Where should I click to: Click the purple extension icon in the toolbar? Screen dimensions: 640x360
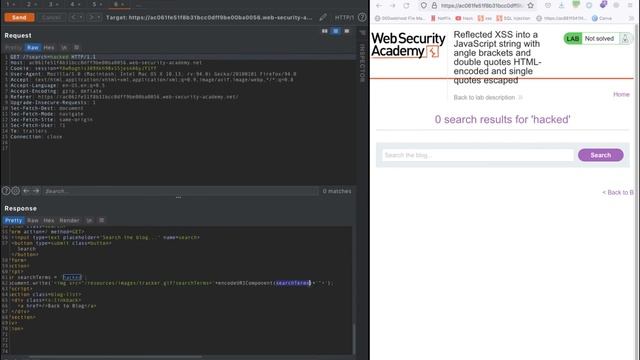point(603,4)
